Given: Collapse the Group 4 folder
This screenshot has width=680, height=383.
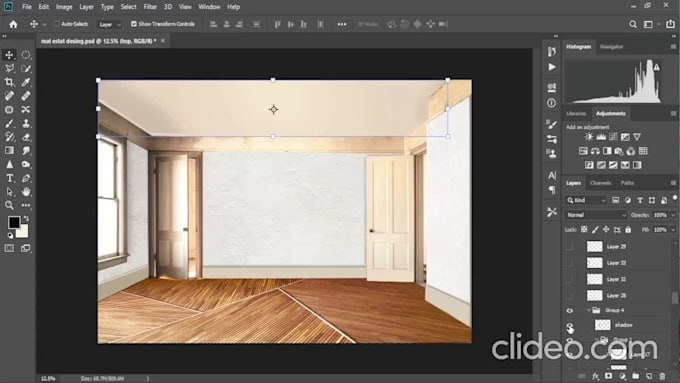Looking at the screenshot, I should [588, 310].
